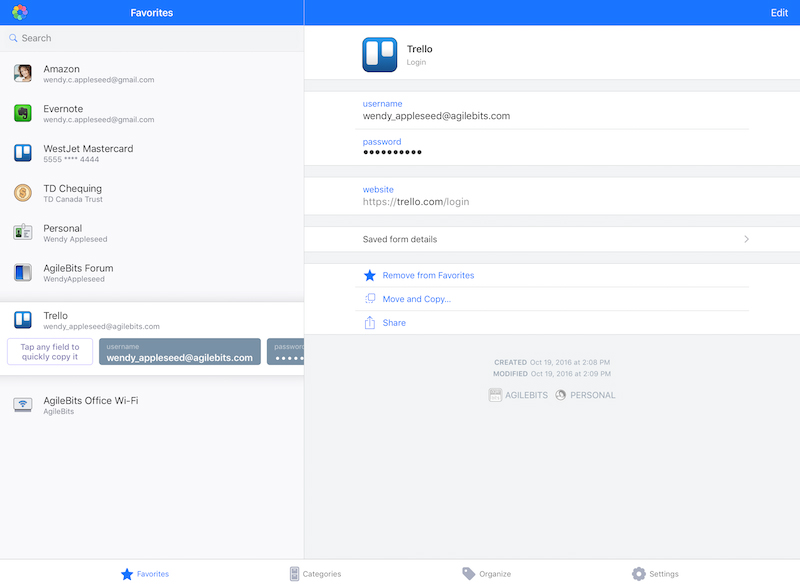The height and width of the screenshot is (588, 800).
Task: Copy the password quick-copy field
Action: (x=286, y=352)
